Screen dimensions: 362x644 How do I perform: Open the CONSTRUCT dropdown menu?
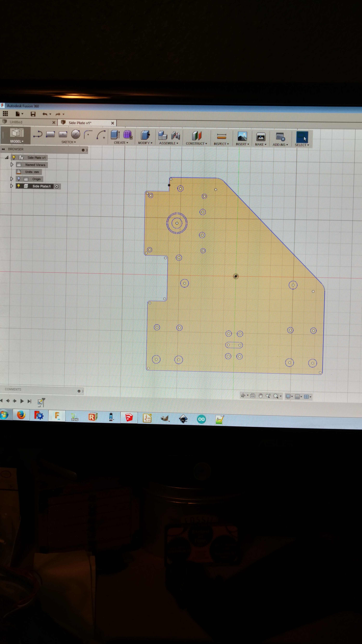(196, 144)
